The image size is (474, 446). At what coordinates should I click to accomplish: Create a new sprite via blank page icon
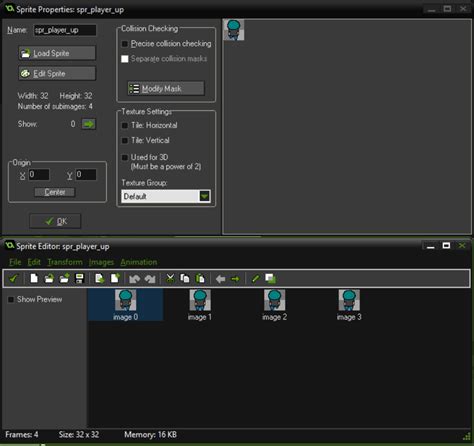pos(34,278)
